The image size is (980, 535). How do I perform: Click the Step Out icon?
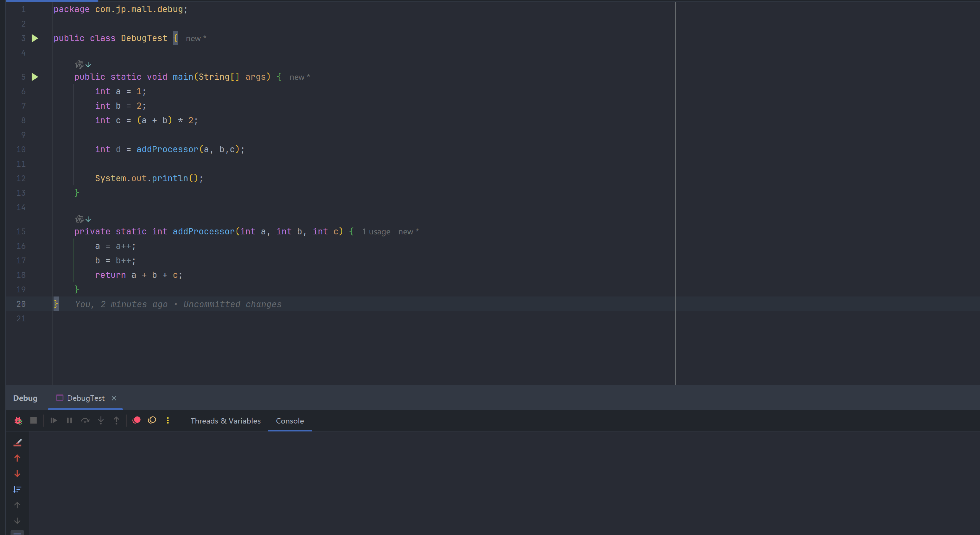pos(116,420)
